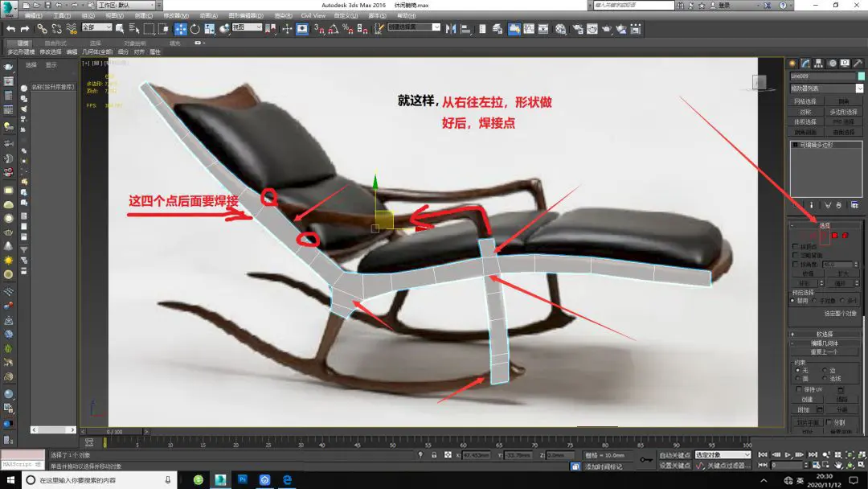Viewport: 868px width, 489px height.
Task: Toggle the 3D Snaps magnet icon
Action: [x=319, y=29]
